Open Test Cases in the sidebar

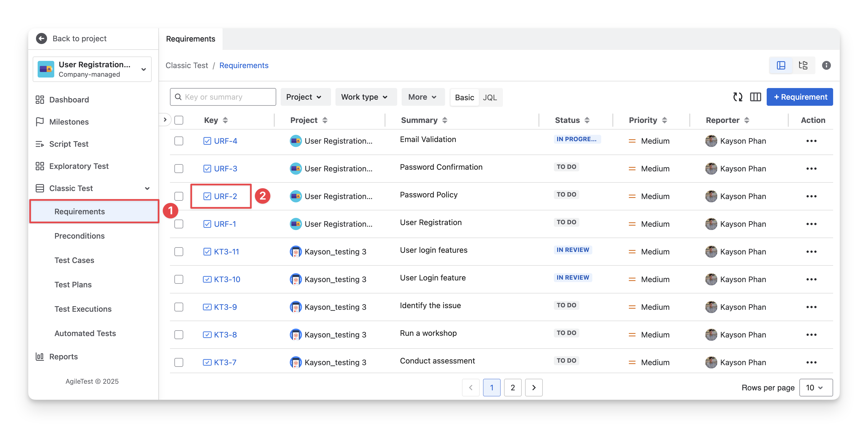[74, 260]
